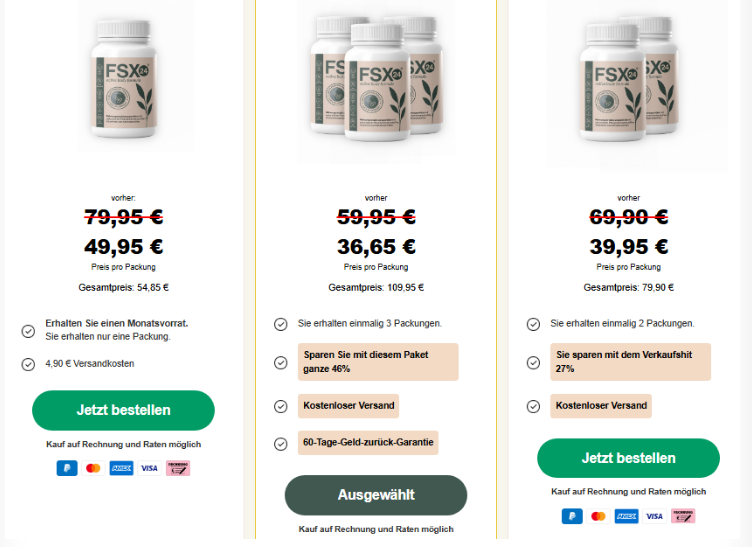This screenshot has height=547, width=752.
Task: Click the Mastercard icon under the two-pack offer
Action: (x=599, y=516)
